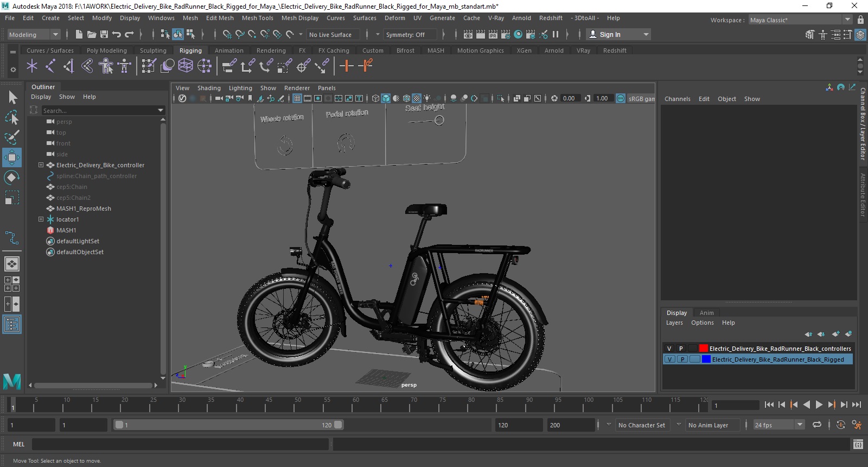
Task: Click the Redo arrow icon
Action: coord(129,34)
